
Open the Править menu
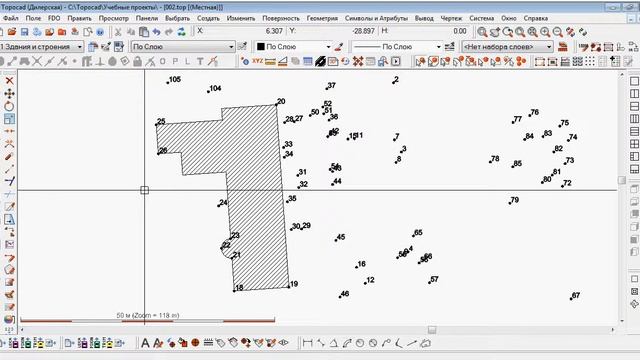(x=80, y=18)
